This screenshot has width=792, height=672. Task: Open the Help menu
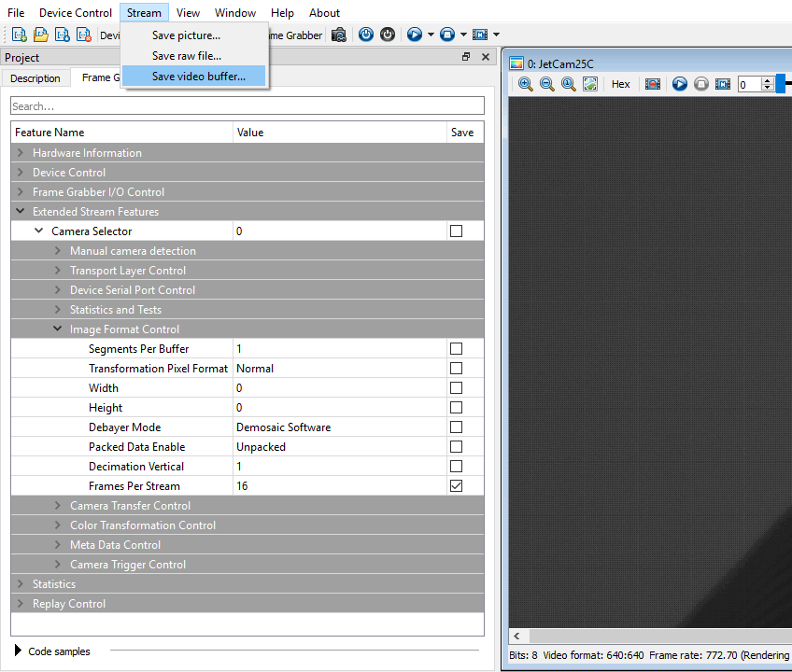pos(282,13)
